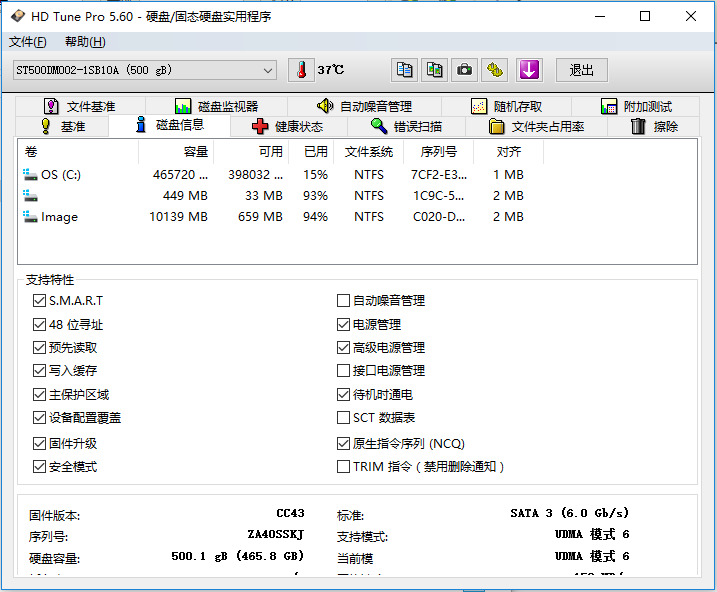Image resolution: width=717 pixels, height=592 pixels.
Task: Open the 附加测试 tab
Action: pyautogui.click(x=636, y=107)
